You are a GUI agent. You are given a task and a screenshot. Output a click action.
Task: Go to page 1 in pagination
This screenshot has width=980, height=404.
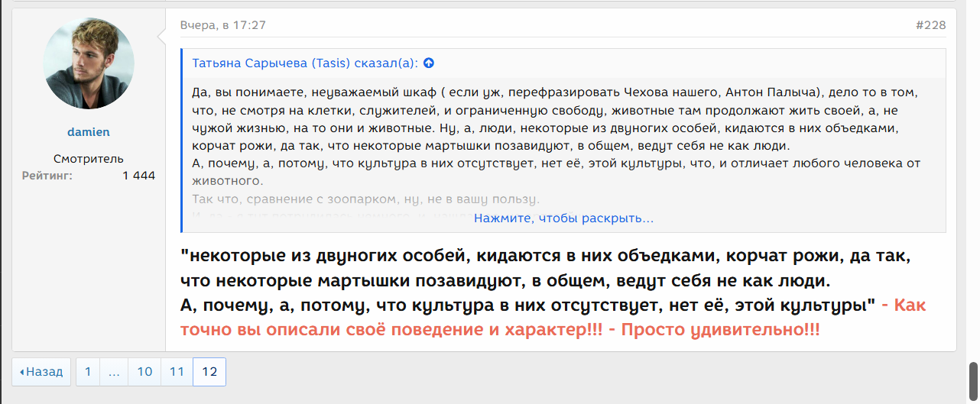click(x=88, y=372)
